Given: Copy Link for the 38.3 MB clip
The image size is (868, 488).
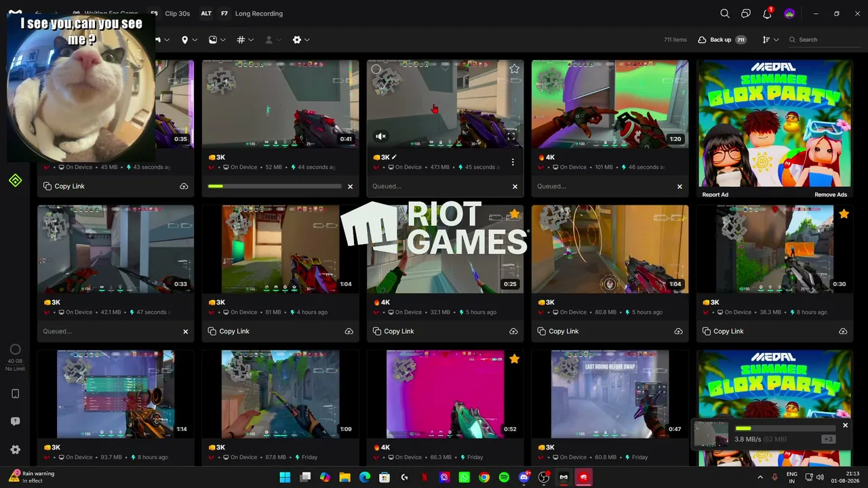Looking at the screenshot, I should [x=723, y=331].
